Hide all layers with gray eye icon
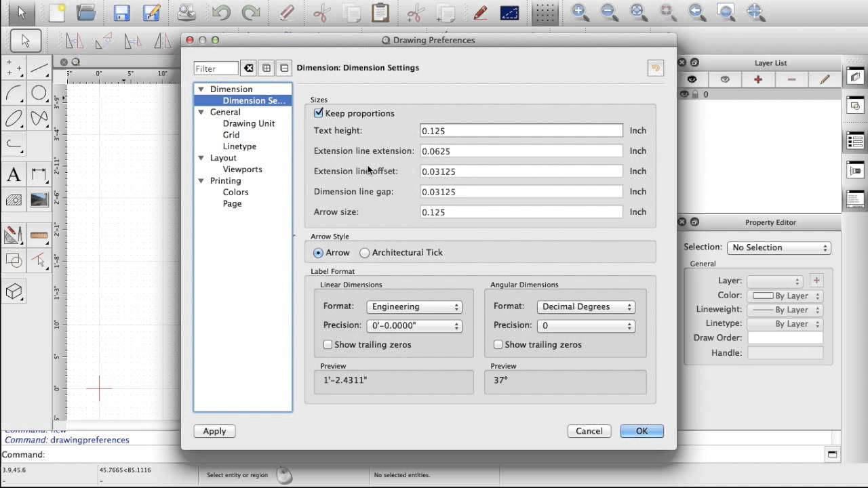The image size is (868, 488). (725, 79)
